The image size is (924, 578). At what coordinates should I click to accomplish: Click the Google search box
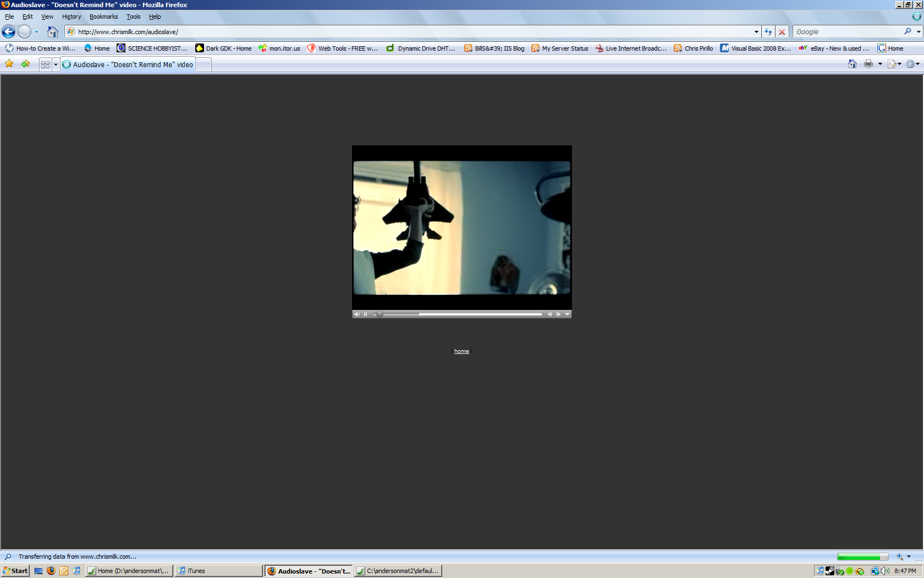[849, 32]
